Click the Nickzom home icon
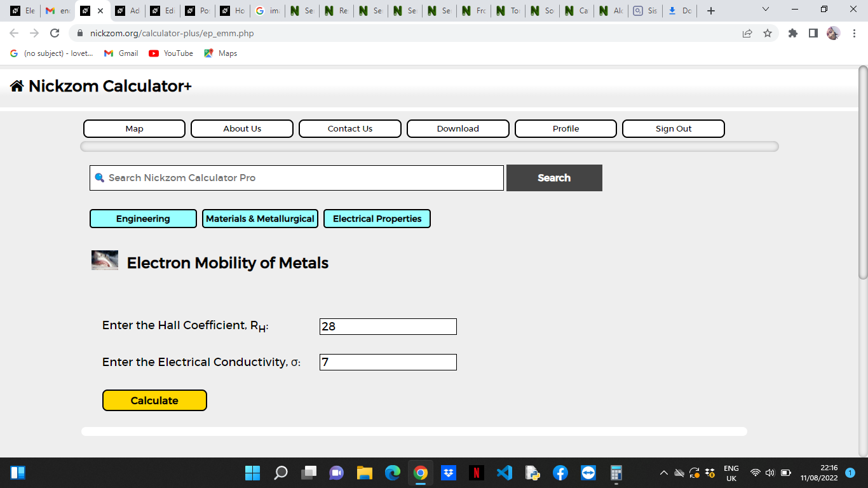 tap(17, 86)
